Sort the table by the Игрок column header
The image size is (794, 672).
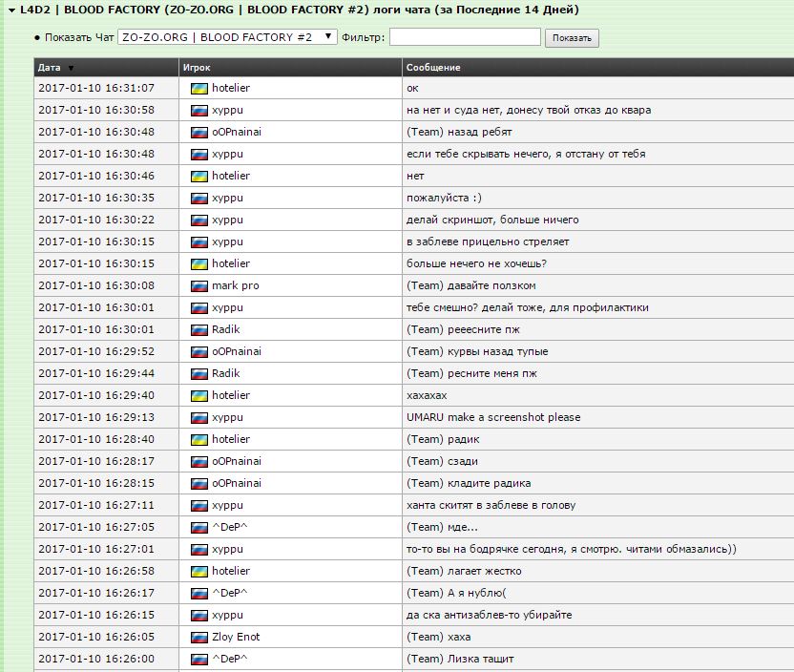coord(198,68)
